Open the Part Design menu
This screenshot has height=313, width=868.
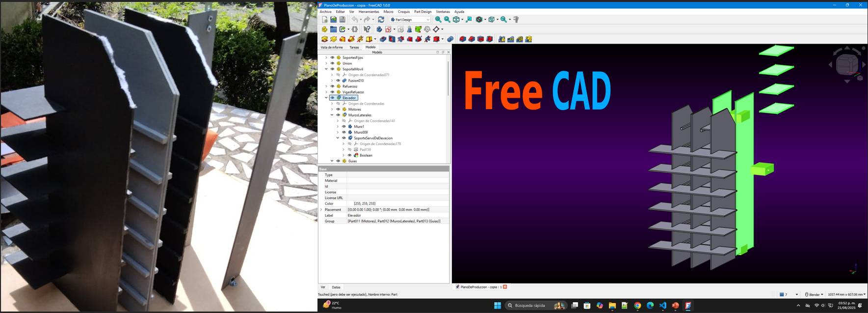pos(422,12)
